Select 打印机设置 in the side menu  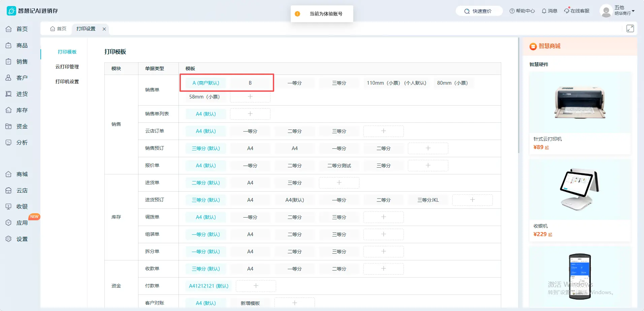click(x=67, y=82)
